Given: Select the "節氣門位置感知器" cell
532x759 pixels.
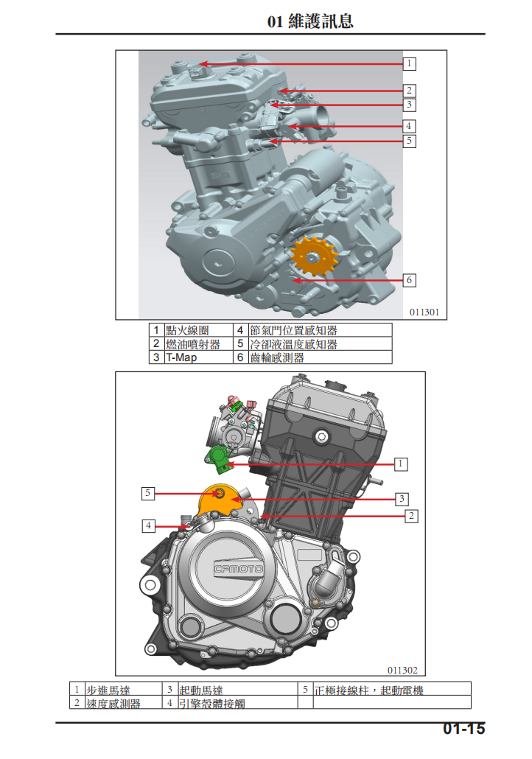Looking at the screenshot, I should (320, 330).
